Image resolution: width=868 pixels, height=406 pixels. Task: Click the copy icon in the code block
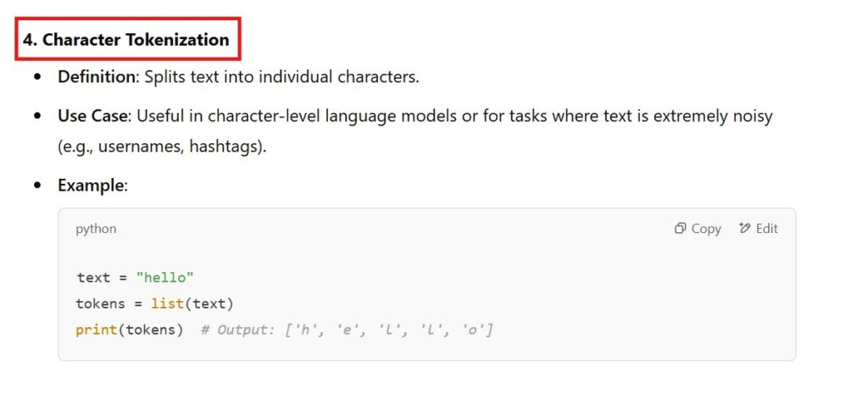tap(680, 229)
